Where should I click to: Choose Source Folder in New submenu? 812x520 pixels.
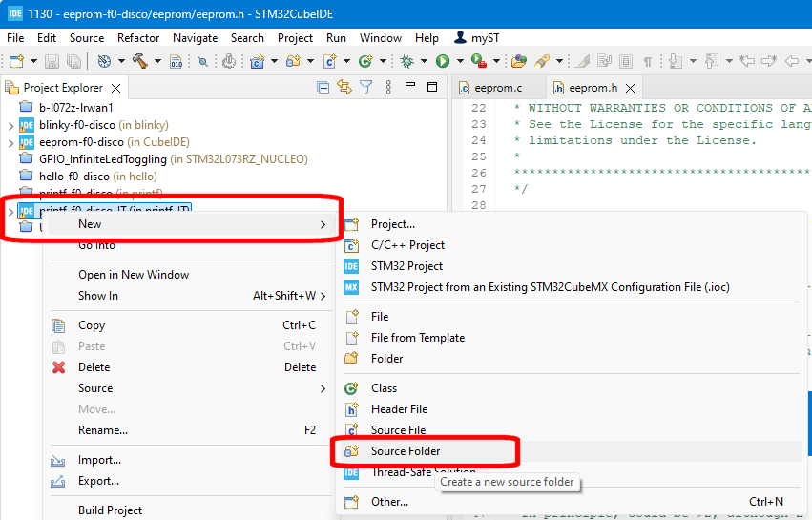[572, 451]
